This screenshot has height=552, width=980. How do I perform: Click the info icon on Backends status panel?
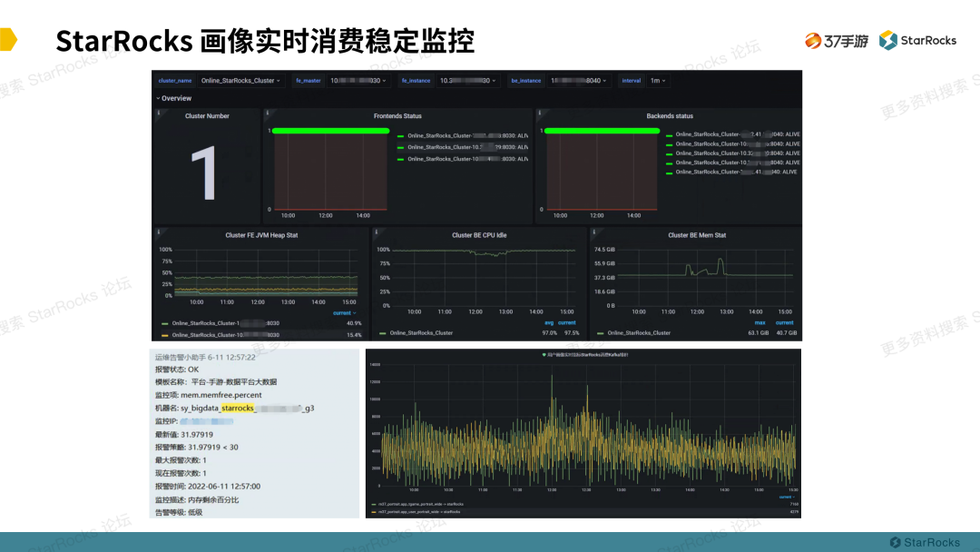(539, 113)
